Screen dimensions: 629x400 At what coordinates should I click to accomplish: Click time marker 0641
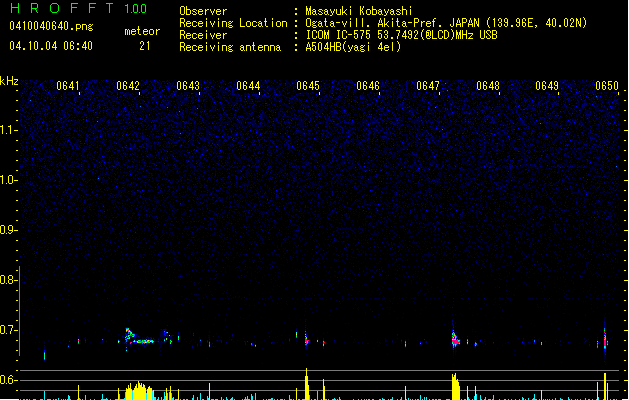tap(68, 86)
